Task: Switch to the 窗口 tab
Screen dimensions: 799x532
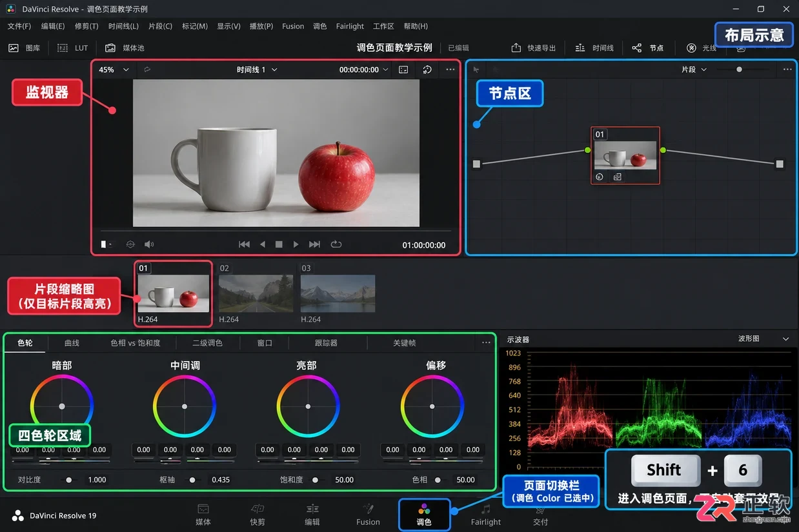Action: point(265,343)
